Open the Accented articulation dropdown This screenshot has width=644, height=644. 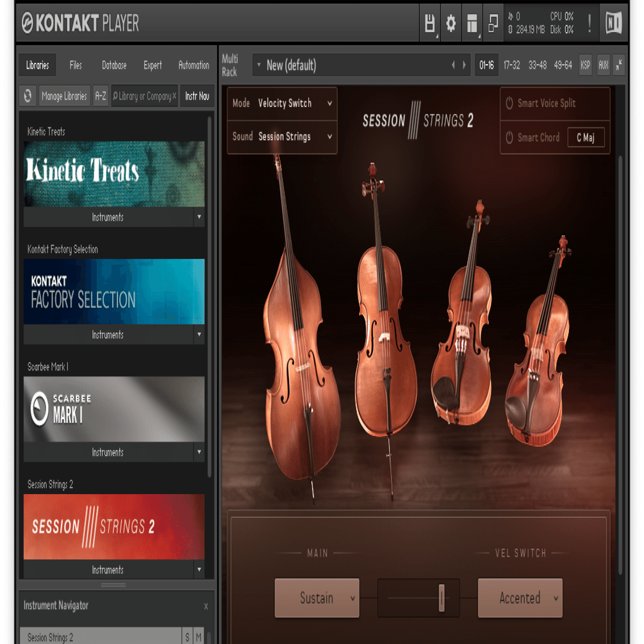point(520,598)
